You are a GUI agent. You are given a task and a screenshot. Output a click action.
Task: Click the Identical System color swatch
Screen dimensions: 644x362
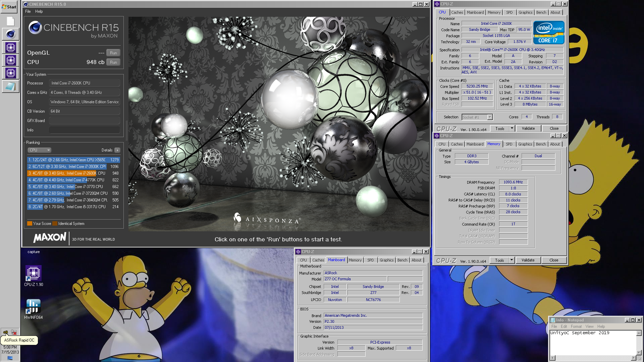pyautogui.click(x=55, y=224)
